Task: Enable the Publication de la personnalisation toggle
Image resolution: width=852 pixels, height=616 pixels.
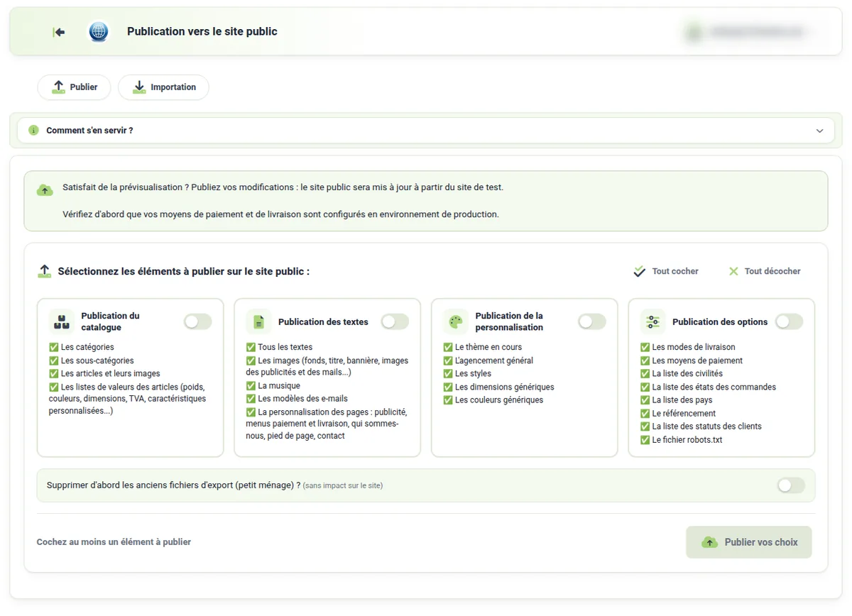Action: [592, 321]
